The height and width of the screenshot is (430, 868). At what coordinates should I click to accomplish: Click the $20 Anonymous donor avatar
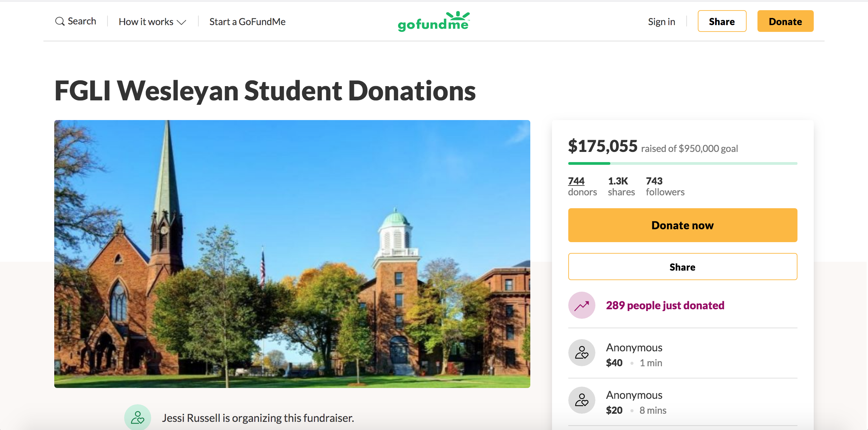coord(581,400)
